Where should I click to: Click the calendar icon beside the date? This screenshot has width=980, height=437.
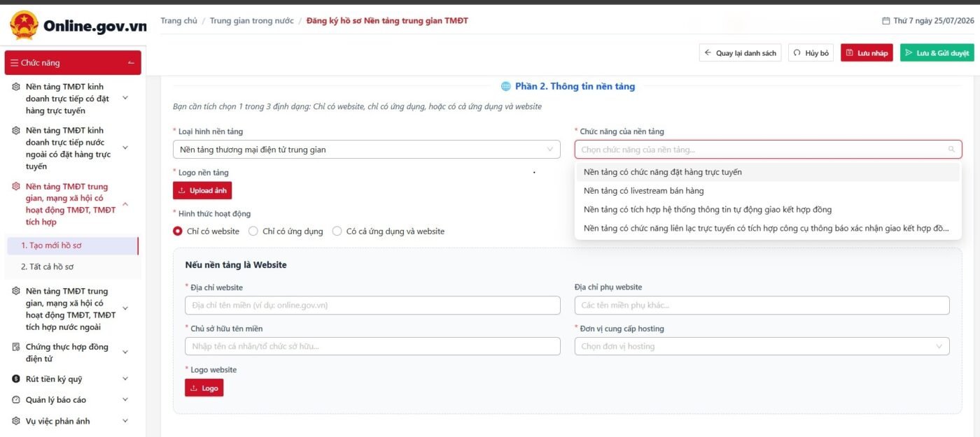885,21
